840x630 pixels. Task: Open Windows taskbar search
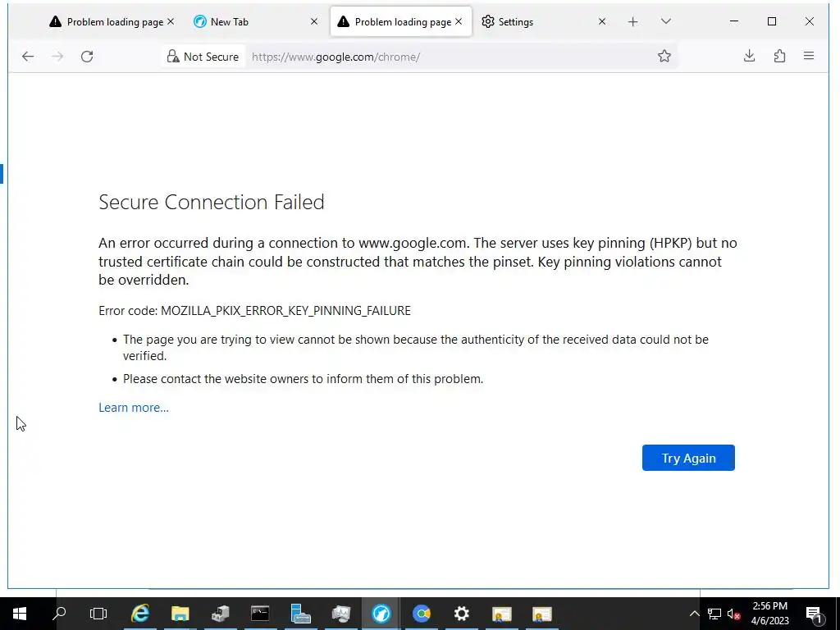pos(59,614)
